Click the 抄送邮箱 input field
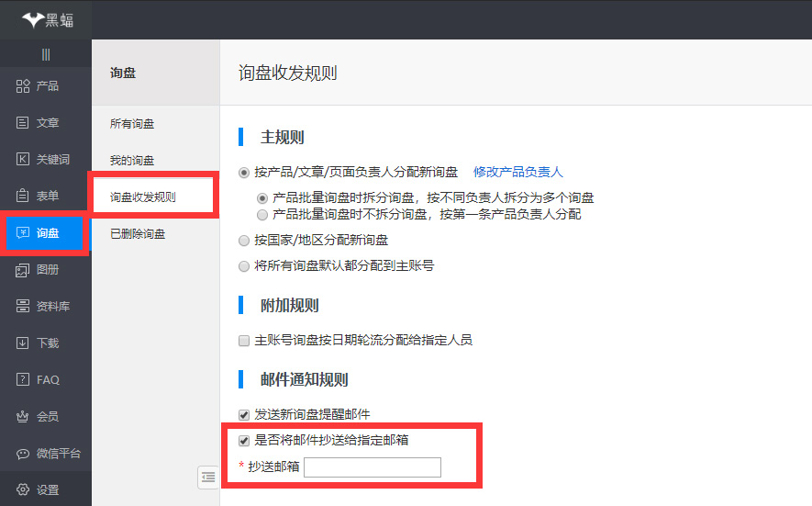Screen dimensions: 812x506 373,467
